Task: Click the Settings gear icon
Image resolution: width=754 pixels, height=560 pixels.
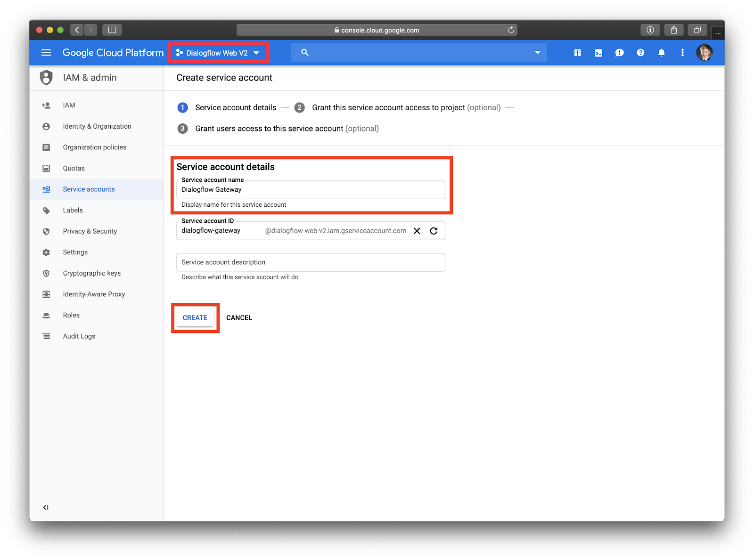Action: click(46, 252)
